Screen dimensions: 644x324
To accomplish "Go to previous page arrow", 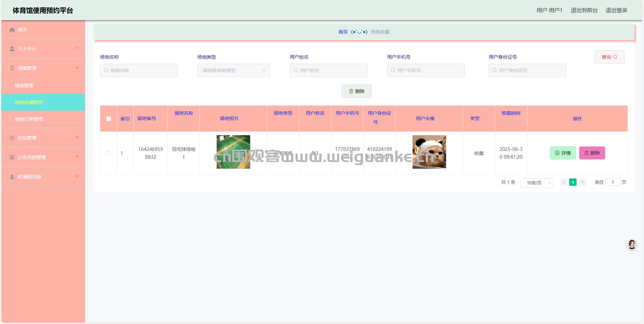I will [x=563, y=182].
